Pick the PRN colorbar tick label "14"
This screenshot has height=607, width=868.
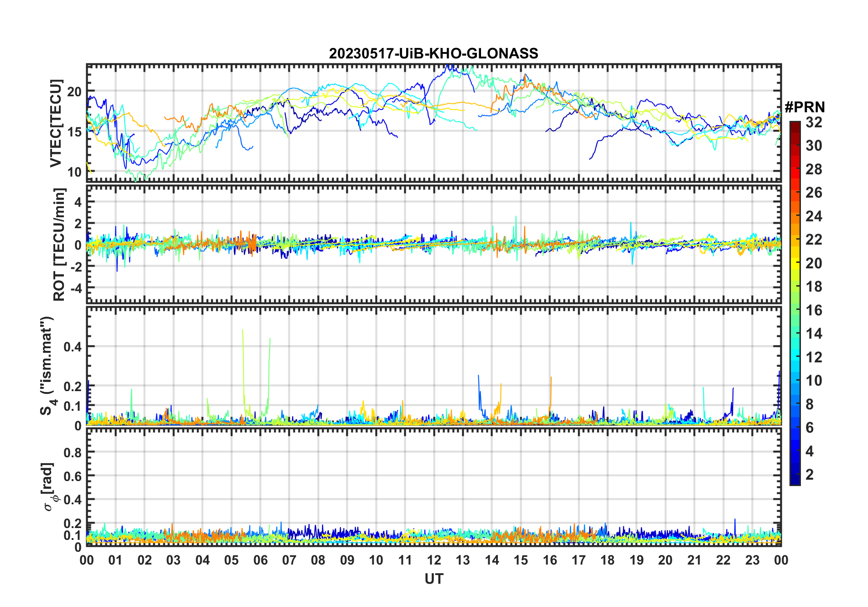(x=814, y=334)
